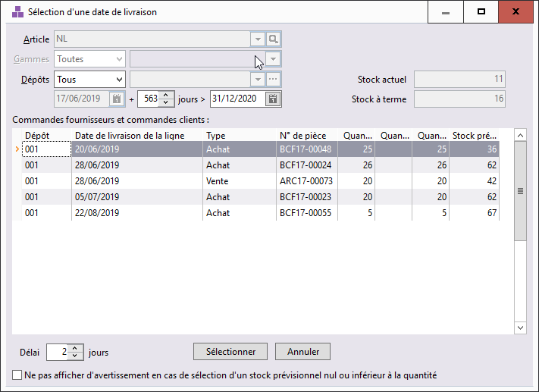539x392 pixels.
Task: Click the Article search magnifier icon
Action: click(x=273, y=39)
